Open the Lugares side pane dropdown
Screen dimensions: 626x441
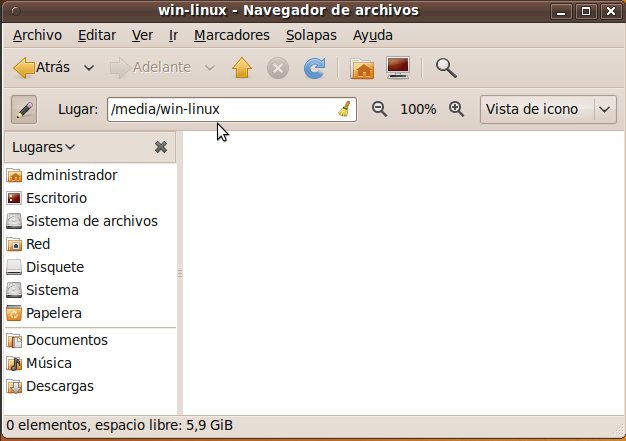[44, 147]
